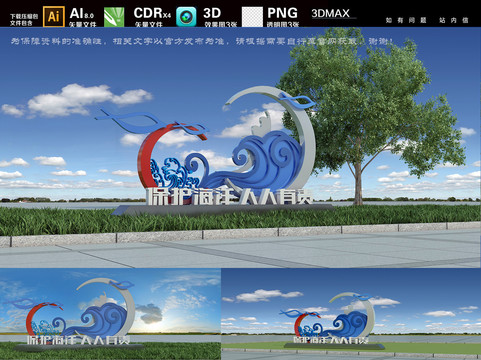Click the 站内信 contact text
This screenshot has height=360, width=481.
454,20
